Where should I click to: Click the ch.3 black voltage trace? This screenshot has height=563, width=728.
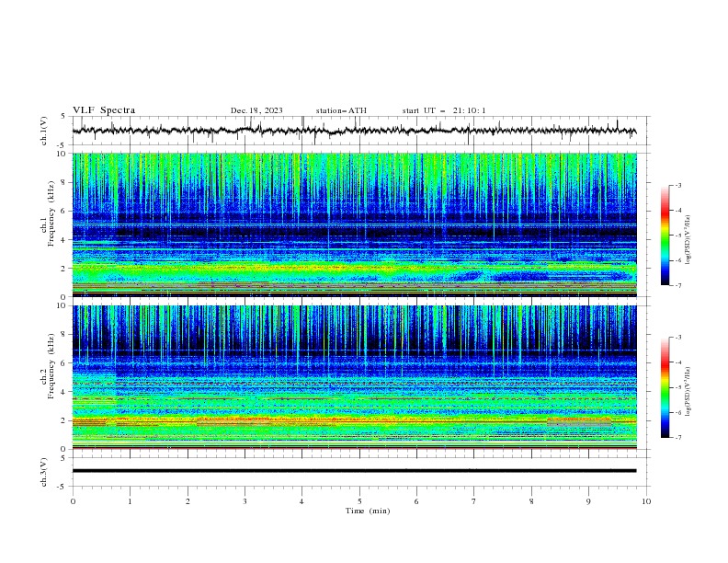tap(354, 471)
